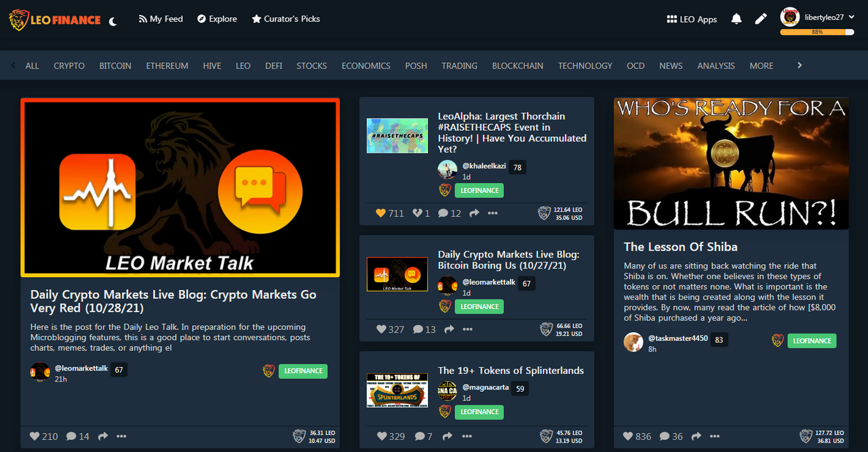The width and height of the screenshot is (868, 452).
Task: Share the 'Crypto Markets Go Very Red' post
Action: pyautogui.click(x=103, y=436)
